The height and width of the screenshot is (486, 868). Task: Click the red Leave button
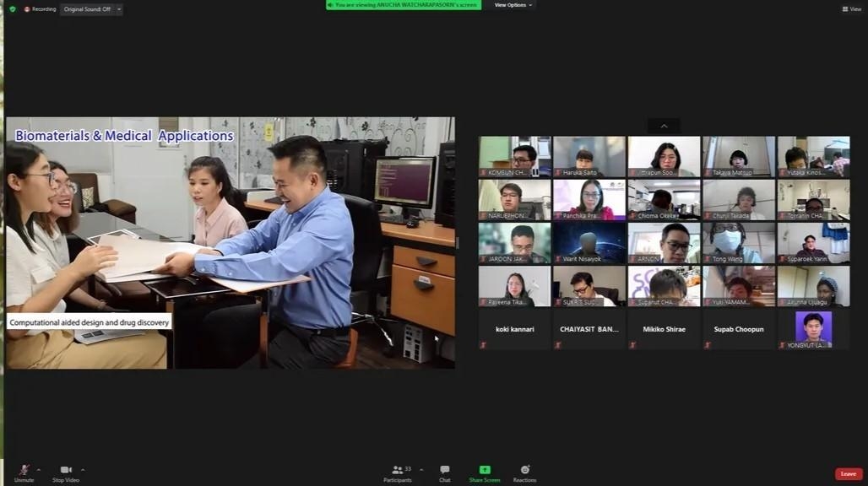[x=849, y=474]
